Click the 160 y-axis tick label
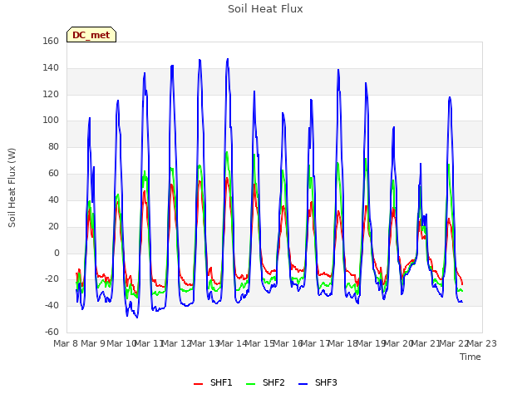Screen dimensions: 532x399 pos(51,41)
